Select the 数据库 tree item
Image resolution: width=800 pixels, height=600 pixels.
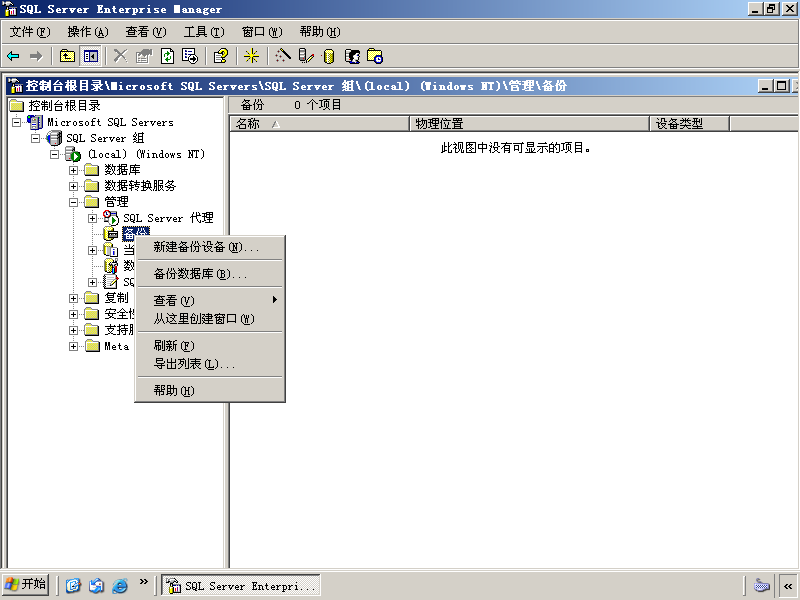(x=122, y=170)
